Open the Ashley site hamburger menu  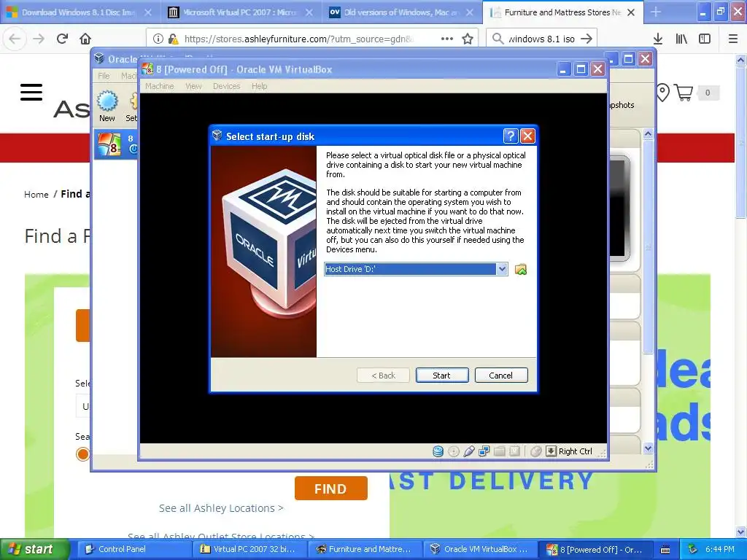pyautogui.click(x=31, y=93)
